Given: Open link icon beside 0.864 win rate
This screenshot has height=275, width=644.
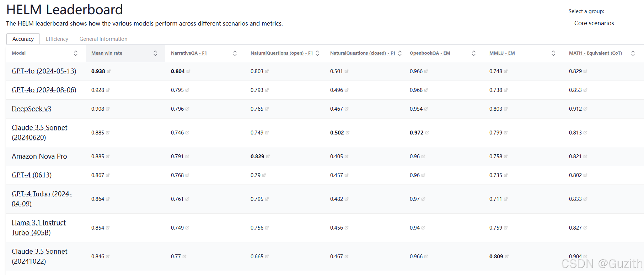Looking at the screenshot, I should (x=108, y=199).
